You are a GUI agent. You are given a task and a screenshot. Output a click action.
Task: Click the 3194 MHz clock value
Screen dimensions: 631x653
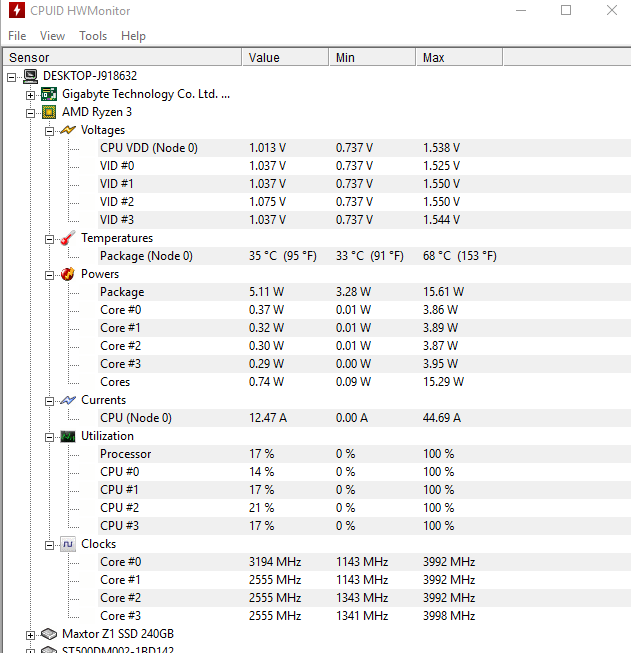coord(275,562)
